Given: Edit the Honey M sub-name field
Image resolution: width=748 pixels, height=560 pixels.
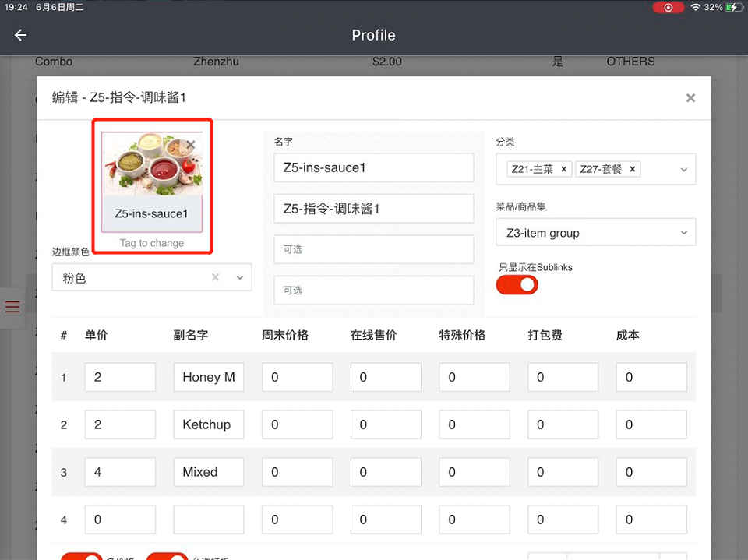Looking at the screenshot, I should pos(209,377).
